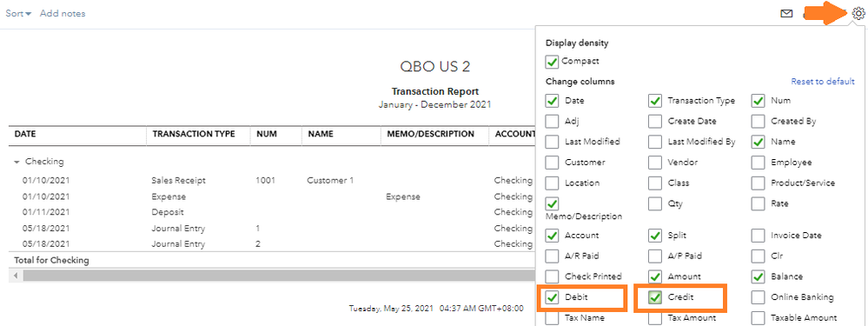Click the email envelope icon

pos(786,14)
